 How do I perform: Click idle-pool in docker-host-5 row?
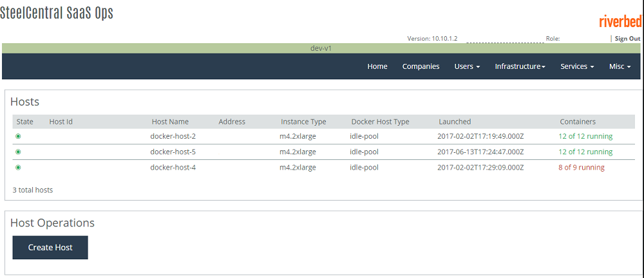tap(364, 152)
